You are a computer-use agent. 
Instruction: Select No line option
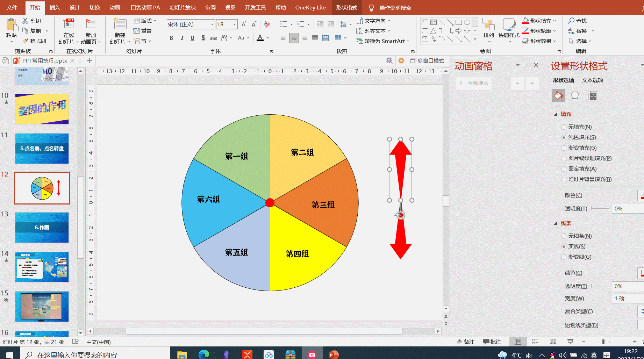pyautogui.click(x=576, y=236)
